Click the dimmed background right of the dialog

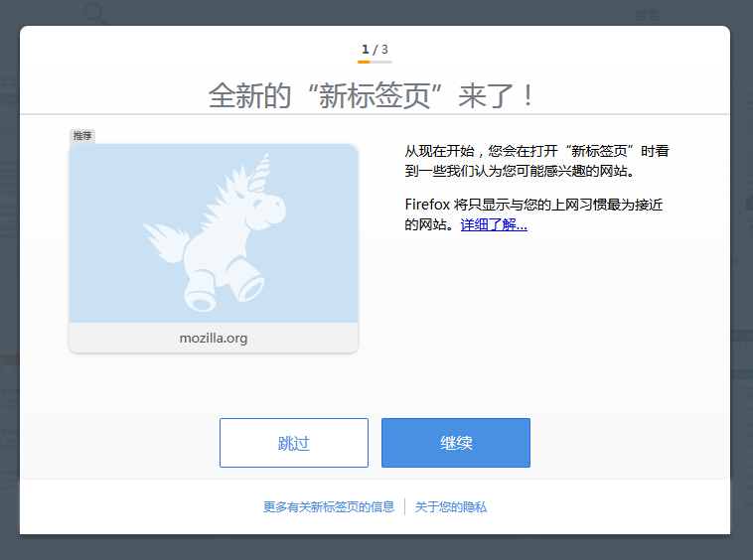(x=741, y=298)
